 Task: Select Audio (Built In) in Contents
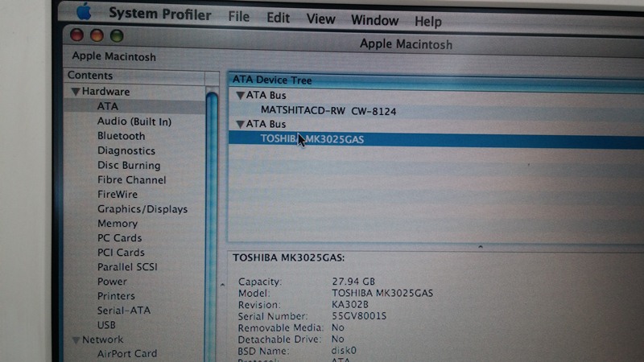click(134, 121)
